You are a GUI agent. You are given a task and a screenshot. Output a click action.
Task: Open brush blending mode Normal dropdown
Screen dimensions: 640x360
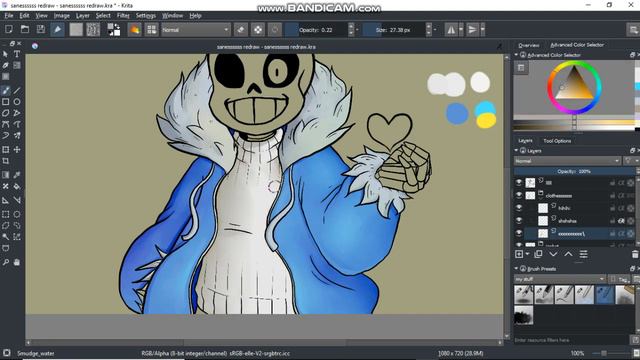[x=196, y=30]
